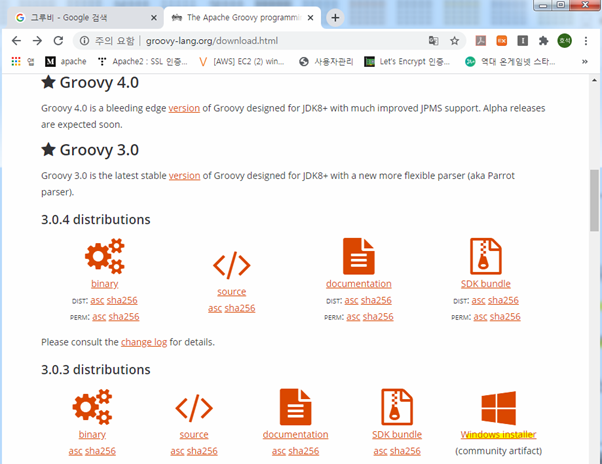Click the 3.0.4 binary PERM sha256 link

point(124,317)
